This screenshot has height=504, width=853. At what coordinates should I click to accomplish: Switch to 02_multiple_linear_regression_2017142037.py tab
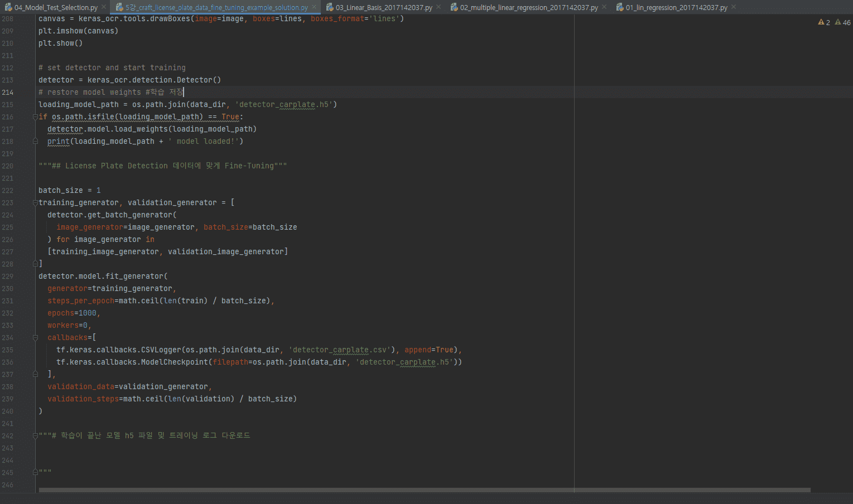(x=528, y=8)
